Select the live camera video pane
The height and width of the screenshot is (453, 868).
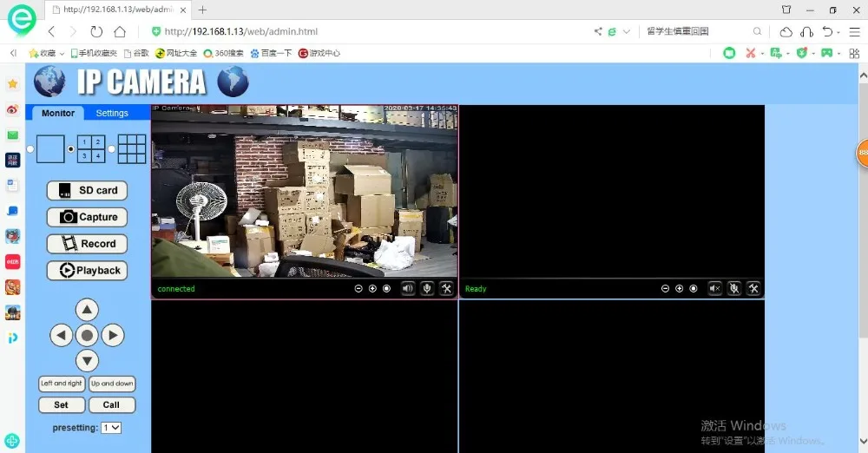(305, 191)
